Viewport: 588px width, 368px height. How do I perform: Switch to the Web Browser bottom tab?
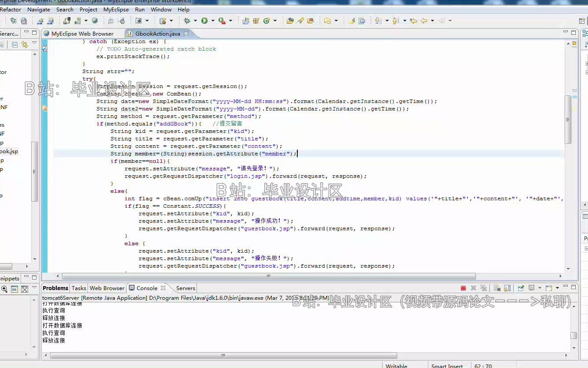pos(107,288)
